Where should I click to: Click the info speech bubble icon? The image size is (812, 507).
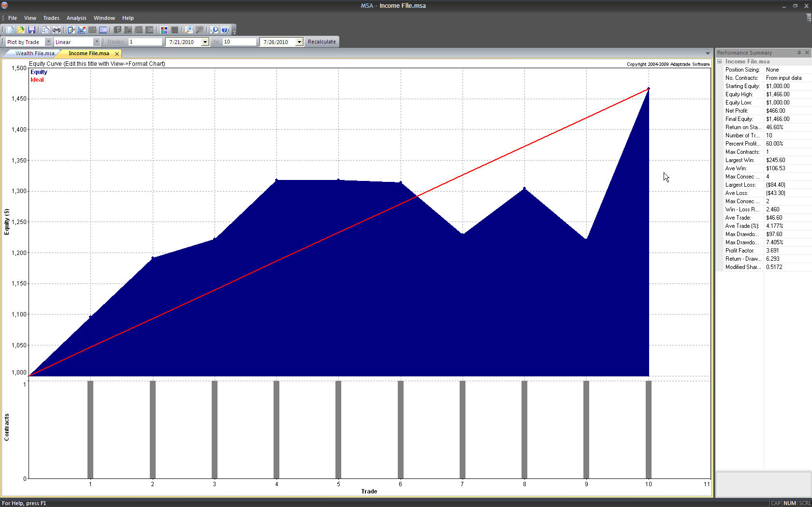pyautogui.click(x=214, y=30)
